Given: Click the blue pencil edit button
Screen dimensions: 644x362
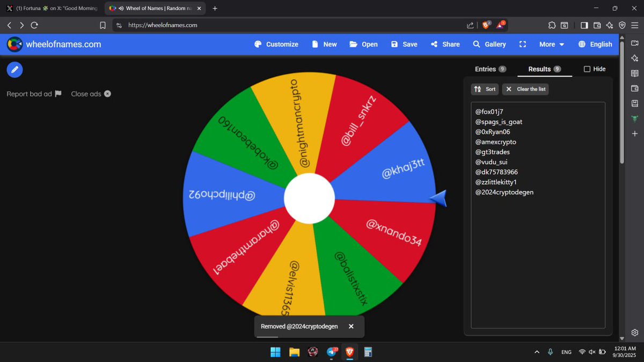Looking at the screenshot, I should click(15, 70).
